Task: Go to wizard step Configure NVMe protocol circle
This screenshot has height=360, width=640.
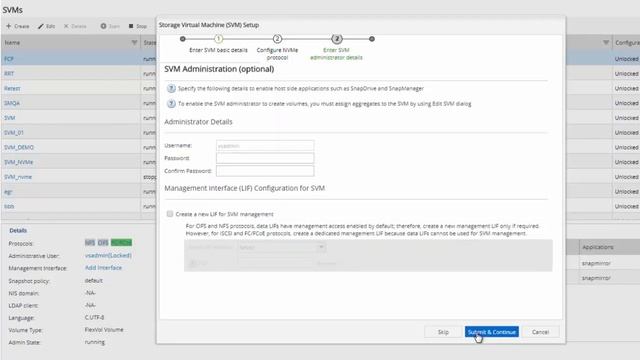Action: (277, 39)
